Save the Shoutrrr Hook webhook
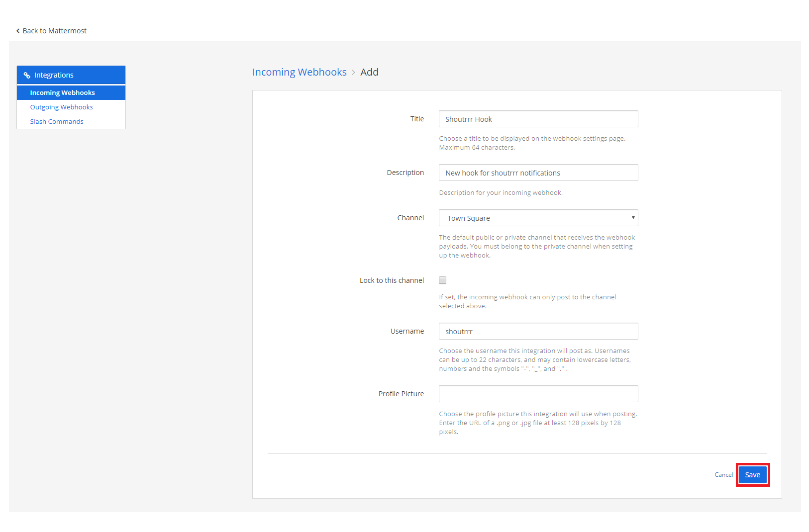 click(x=752, y=474)
